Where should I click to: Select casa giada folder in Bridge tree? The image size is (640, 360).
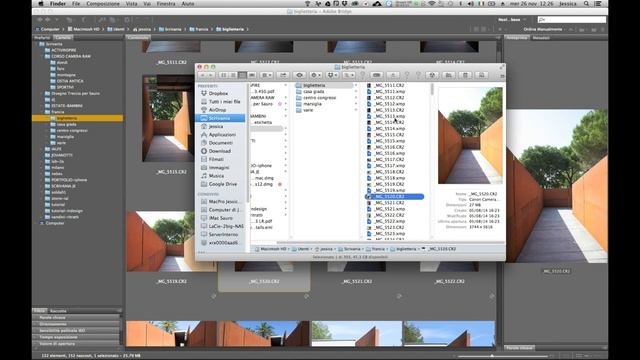point(67,124)
